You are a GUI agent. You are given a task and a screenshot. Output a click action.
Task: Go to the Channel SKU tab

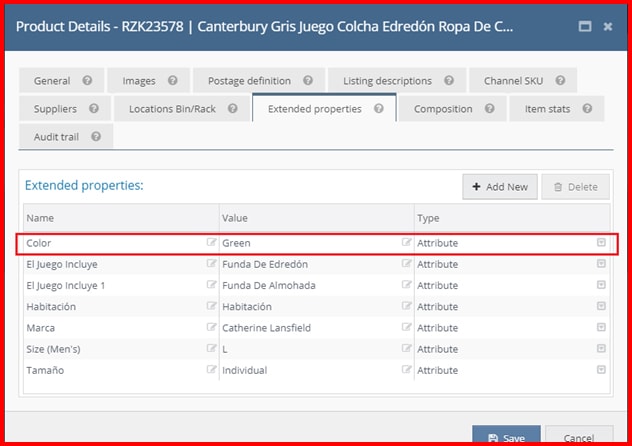coord(523,81)
